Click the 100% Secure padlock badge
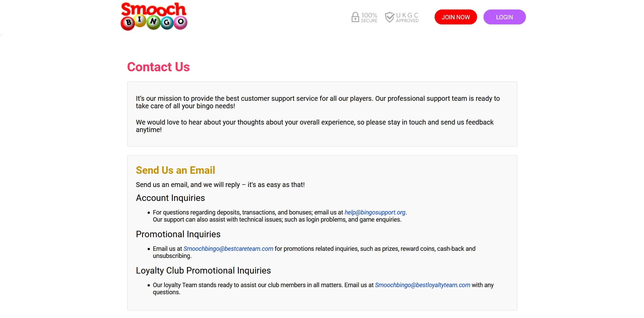Viewport: 644px width, 318px height. click(x=364, y=17)
